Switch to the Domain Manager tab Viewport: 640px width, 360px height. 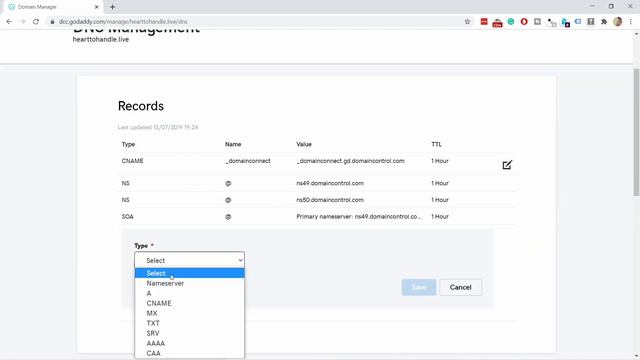click(52, 7)
